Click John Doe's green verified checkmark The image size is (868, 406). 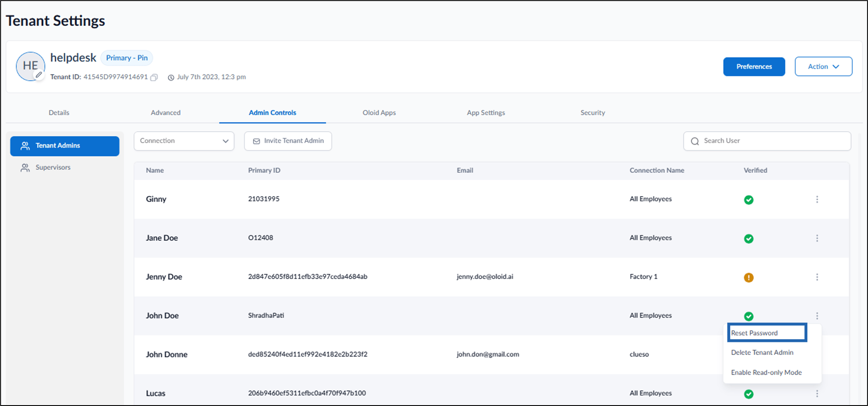[748, 316]
